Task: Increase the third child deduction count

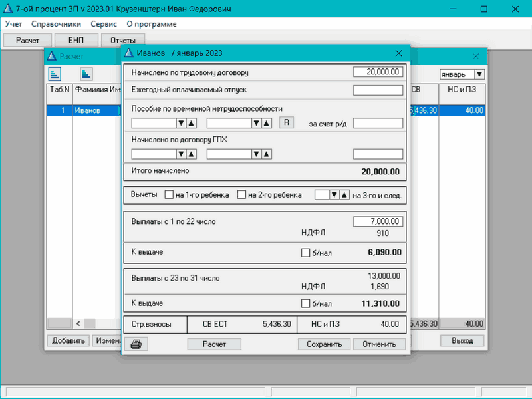Action: point(344,195)
